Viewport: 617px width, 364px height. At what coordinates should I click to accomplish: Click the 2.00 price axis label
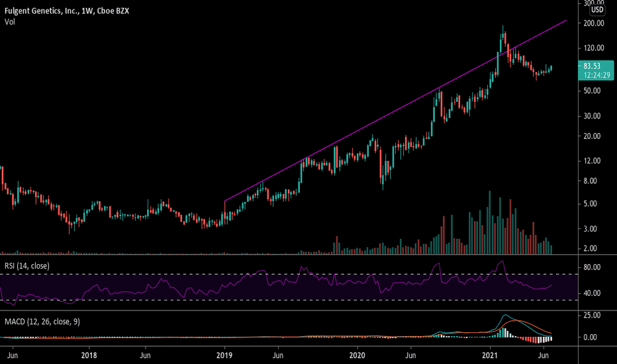point(591,249)
